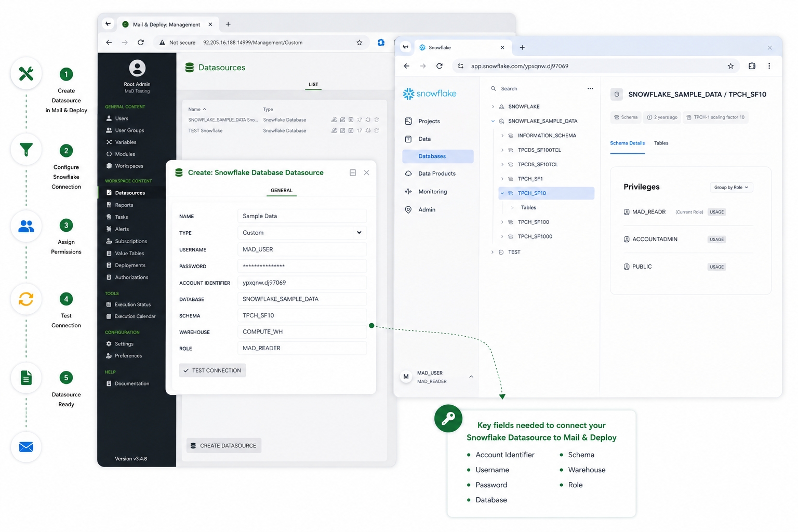Open Execution Calendar under Tools
This screenshot has height=532, width=798.
pos(135,316)
